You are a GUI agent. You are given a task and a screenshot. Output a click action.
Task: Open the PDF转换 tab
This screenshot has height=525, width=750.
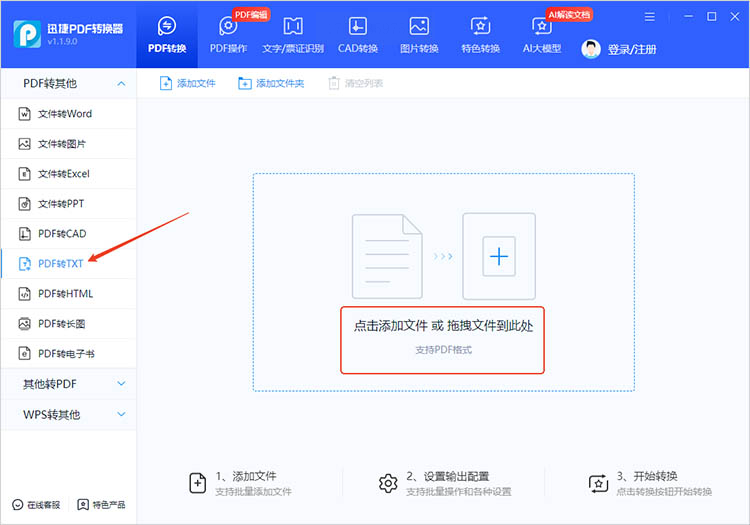coord(166,34)
